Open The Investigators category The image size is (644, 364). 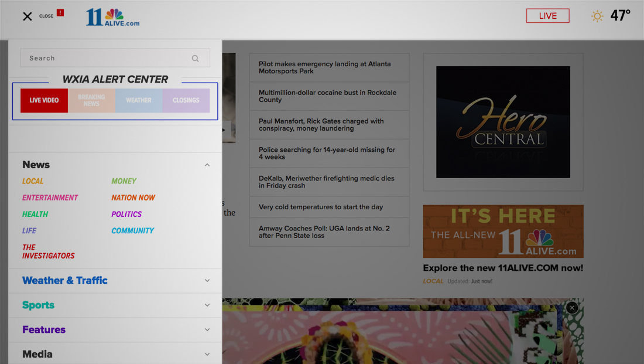(49, 251)
